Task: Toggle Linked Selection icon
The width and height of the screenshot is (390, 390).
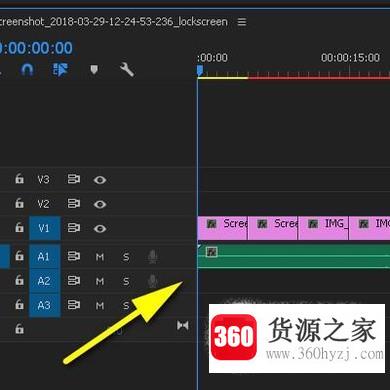Action: point(60,70)
